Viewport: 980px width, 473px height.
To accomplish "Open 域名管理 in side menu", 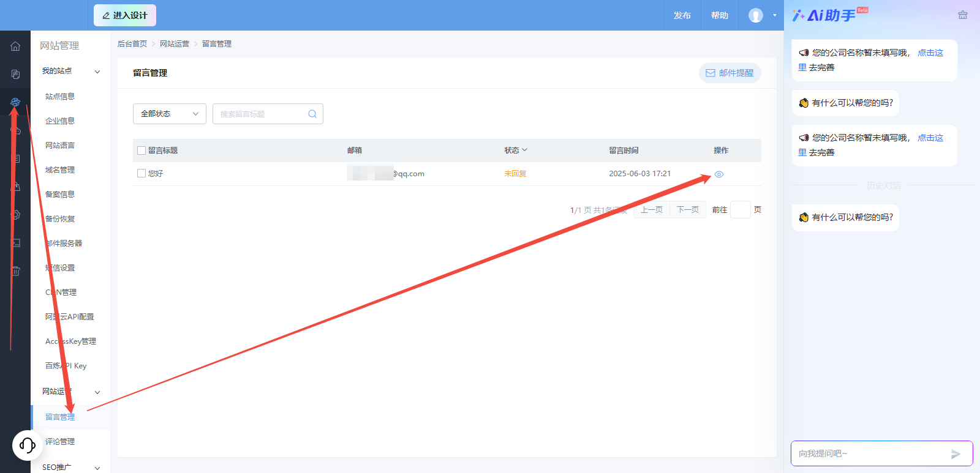I will (x=60, y=170).
